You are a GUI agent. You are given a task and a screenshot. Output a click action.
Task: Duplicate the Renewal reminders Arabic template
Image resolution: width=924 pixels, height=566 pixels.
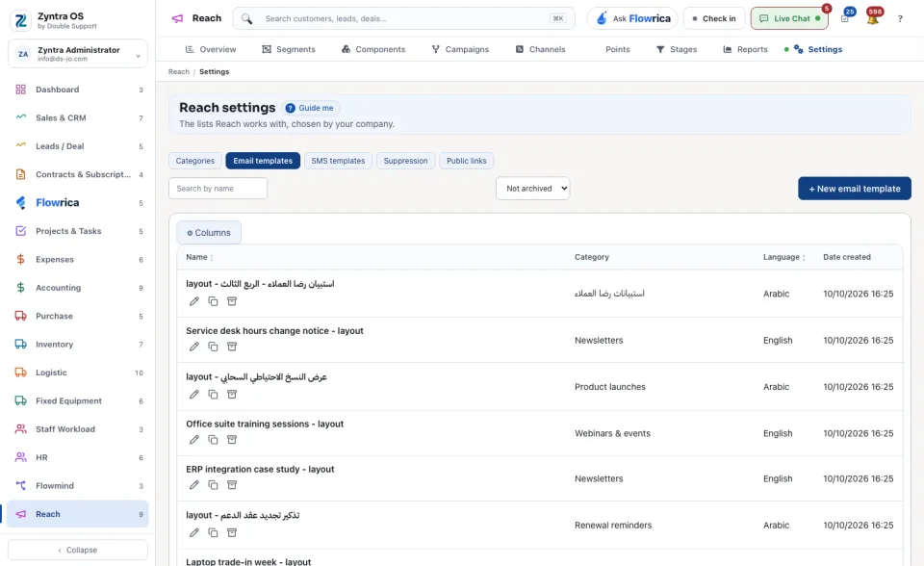pyautogui.click(x=213, y=533)
